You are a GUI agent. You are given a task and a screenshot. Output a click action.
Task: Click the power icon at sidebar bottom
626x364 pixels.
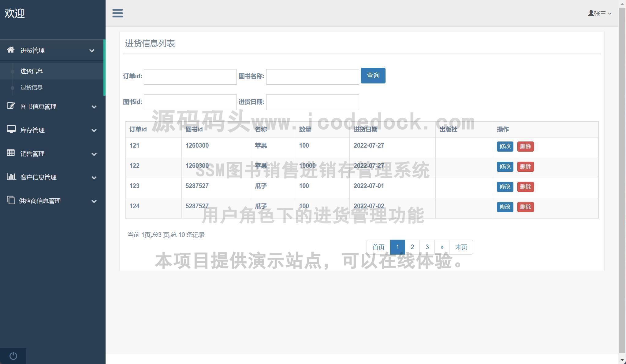pyautogui.click(x=13, y=356)
